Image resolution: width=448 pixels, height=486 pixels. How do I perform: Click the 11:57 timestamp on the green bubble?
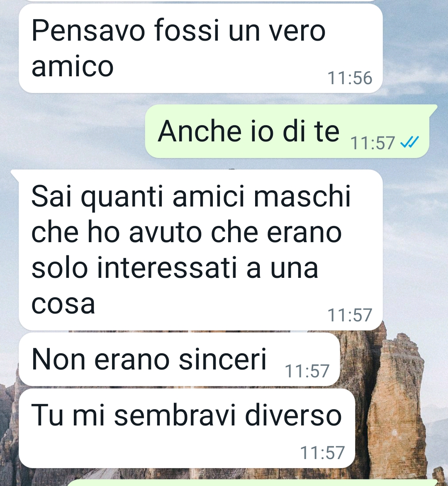click(x=373, y=143)
